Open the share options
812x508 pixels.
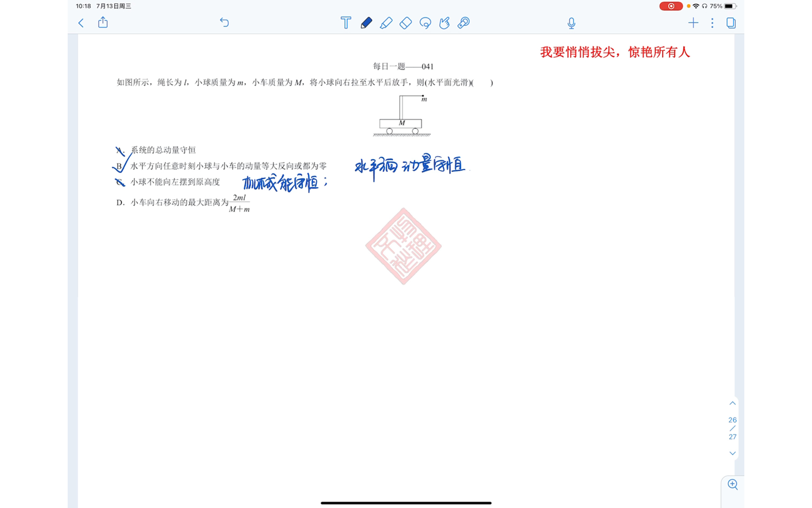[103, 23]
